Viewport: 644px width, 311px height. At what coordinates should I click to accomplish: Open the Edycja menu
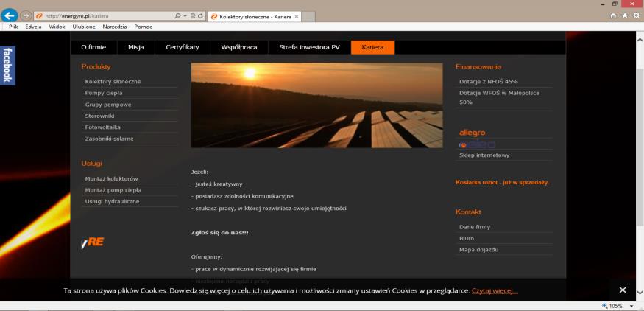33,27
